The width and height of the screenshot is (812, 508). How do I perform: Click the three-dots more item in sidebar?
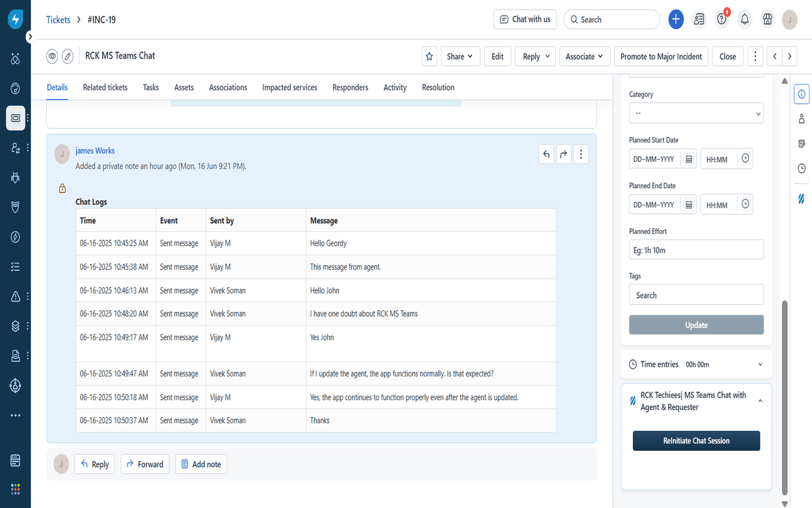click(16, 415)
